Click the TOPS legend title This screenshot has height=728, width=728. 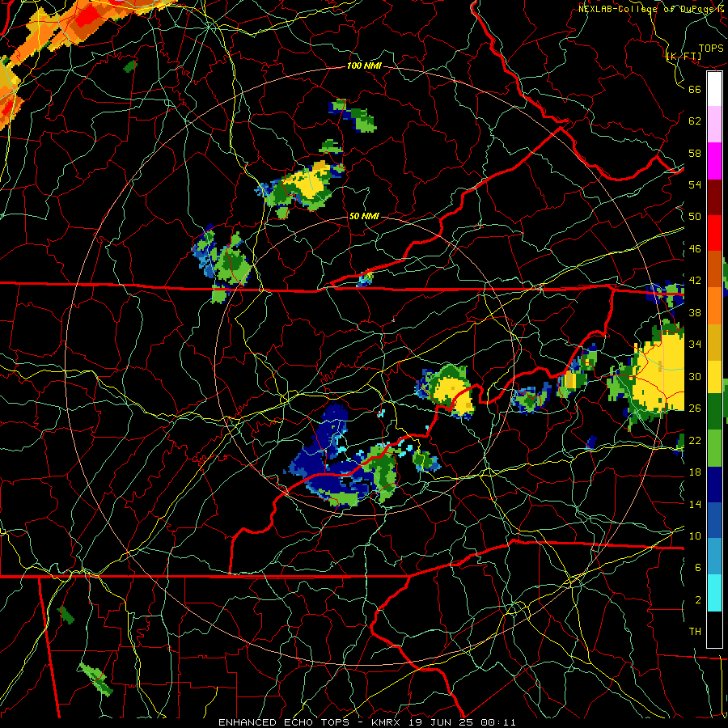tap(711, 49)
